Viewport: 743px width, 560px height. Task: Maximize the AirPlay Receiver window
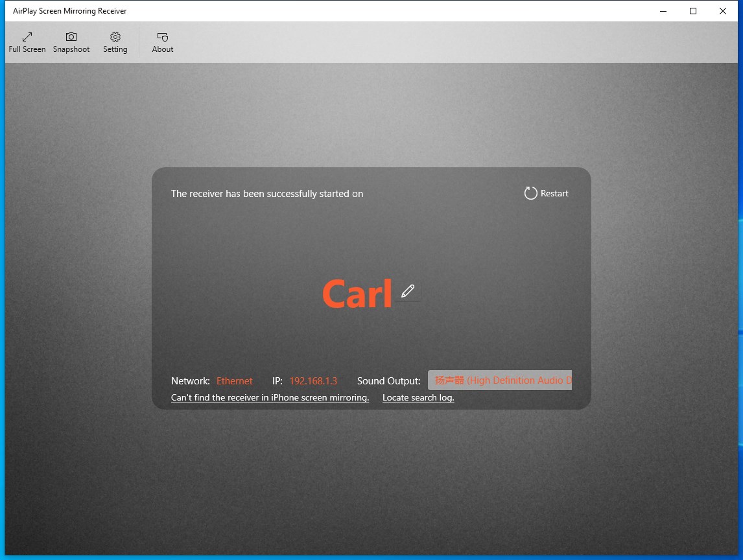(693, 11)
